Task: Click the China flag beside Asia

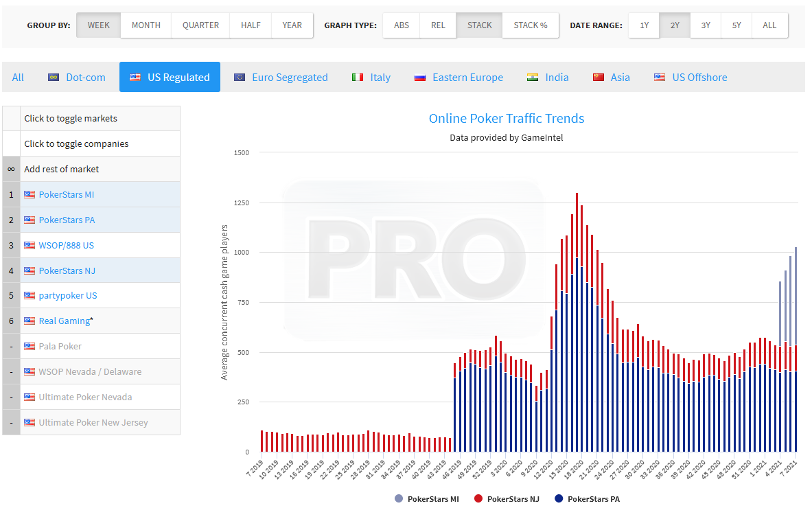Action: (x=598, y=77)
